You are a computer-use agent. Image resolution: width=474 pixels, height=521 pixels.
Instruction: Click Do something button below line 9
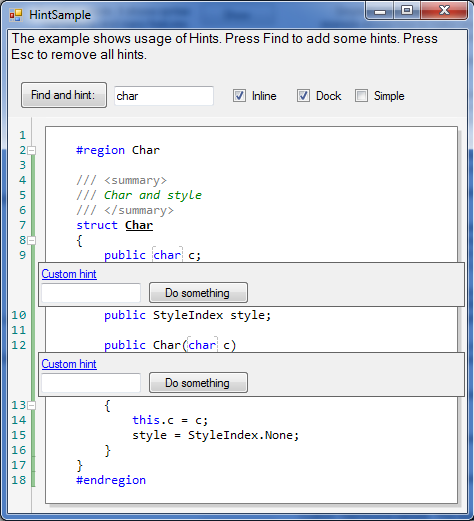click(198, 293)
